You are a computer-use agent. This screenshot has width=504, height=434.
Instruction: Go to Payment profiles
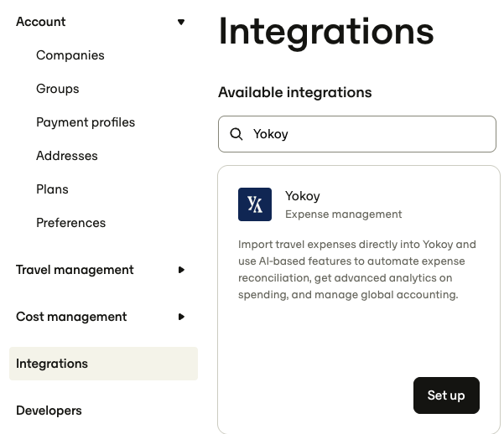point(86,122)
